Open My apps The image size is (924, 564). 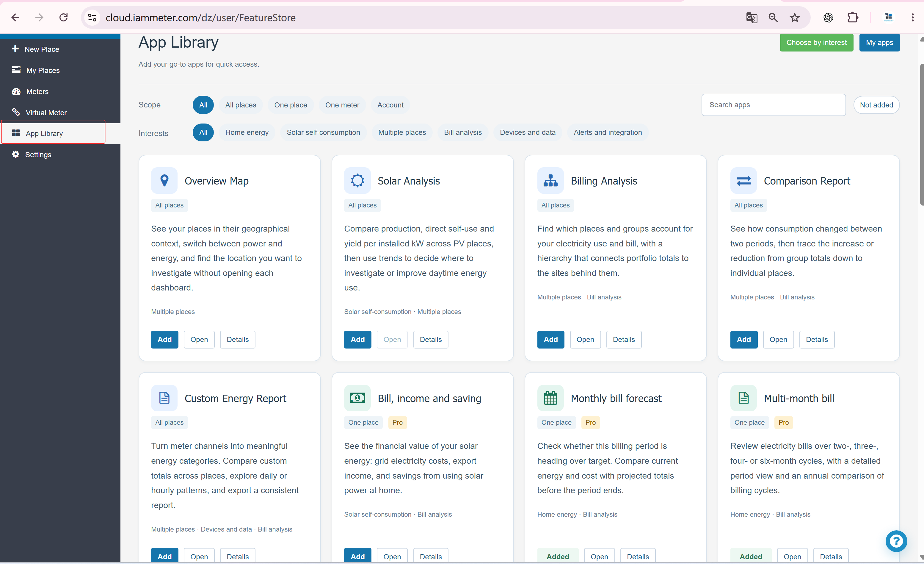click(879, 42)
